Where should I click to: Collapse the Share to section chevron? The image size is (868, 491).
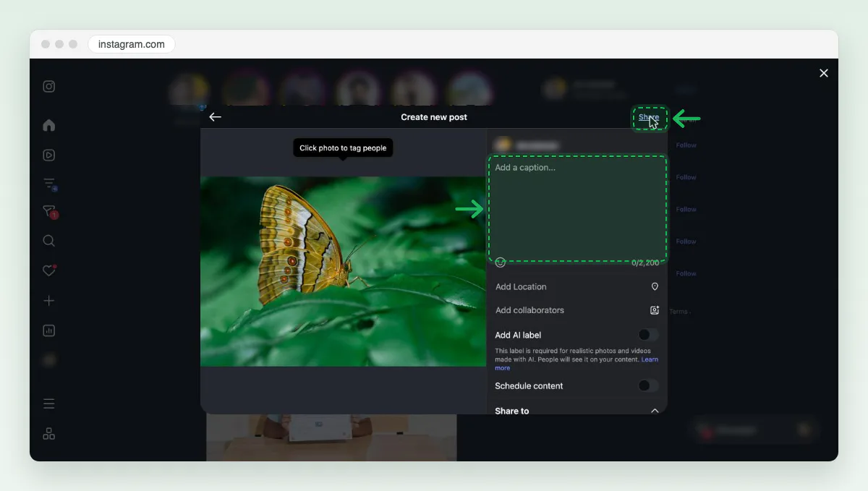(655, 411)
